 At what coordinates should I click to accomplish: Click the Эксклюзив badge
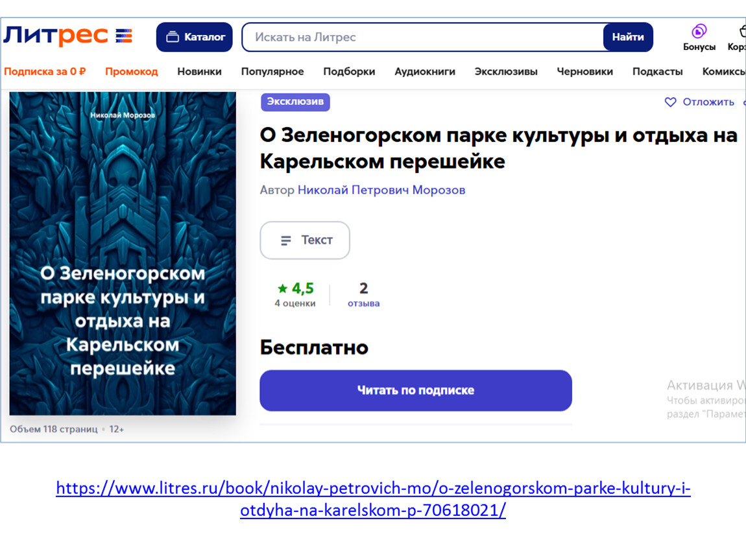295,102
